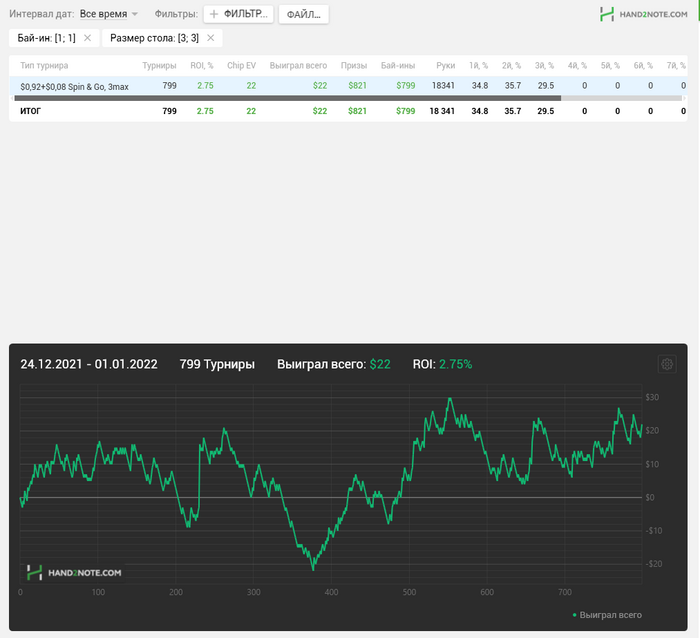Sort by the Бай-ины column header
The width and height of the screenshot is (700, 638).
[399, 65]
